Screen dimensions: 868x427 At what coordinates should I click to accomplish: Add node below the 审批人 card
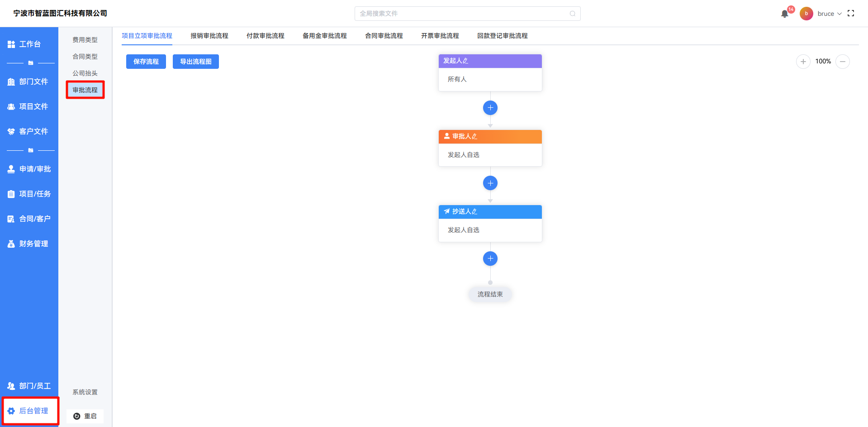point(490,183)
